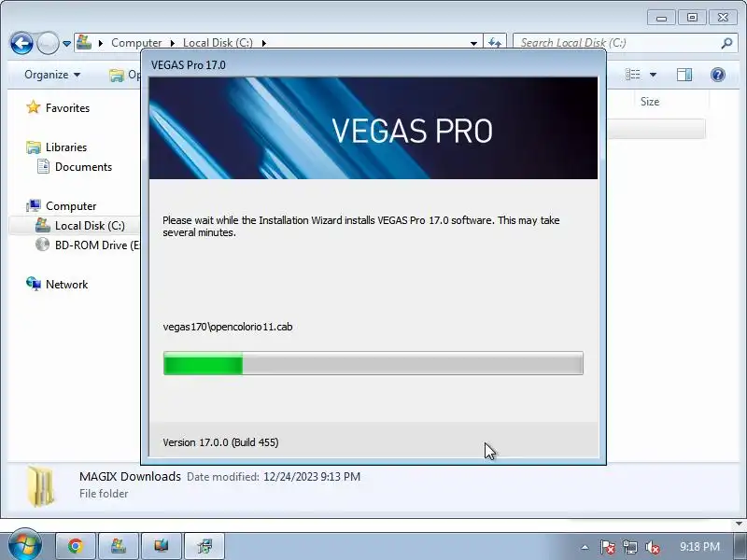
Task: Click the Favorites star icon
Action: [x=34, y=107]
